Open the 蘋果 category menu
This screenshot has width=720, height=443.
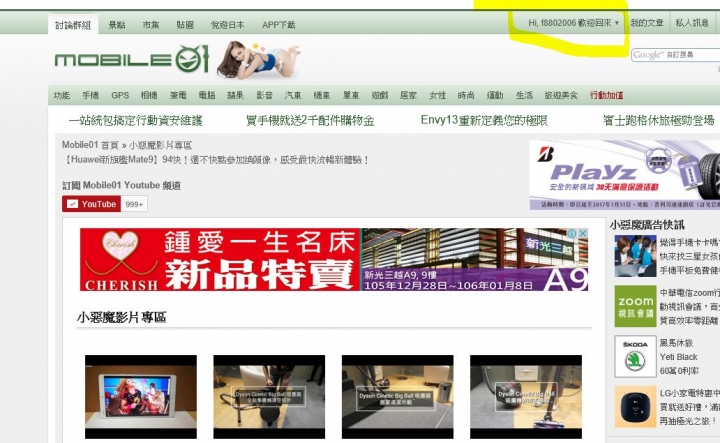(x=235, y=95)
